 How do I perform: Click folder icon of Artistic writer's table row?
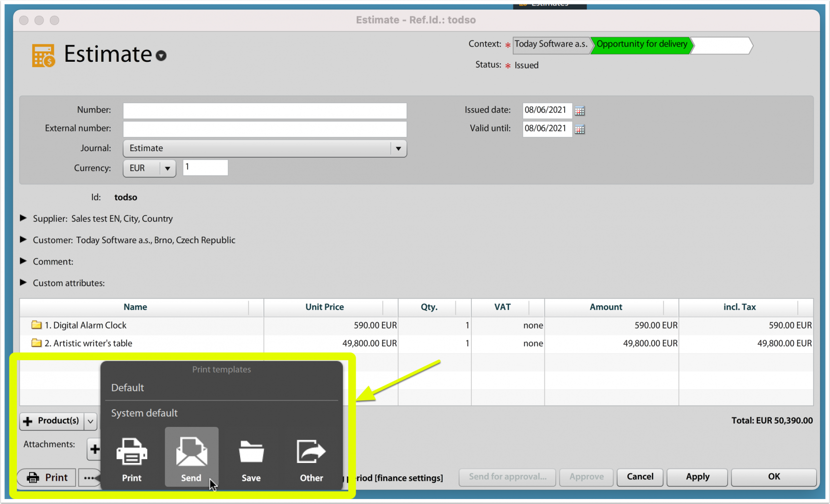pyautogui.click(x=37, y=342)
